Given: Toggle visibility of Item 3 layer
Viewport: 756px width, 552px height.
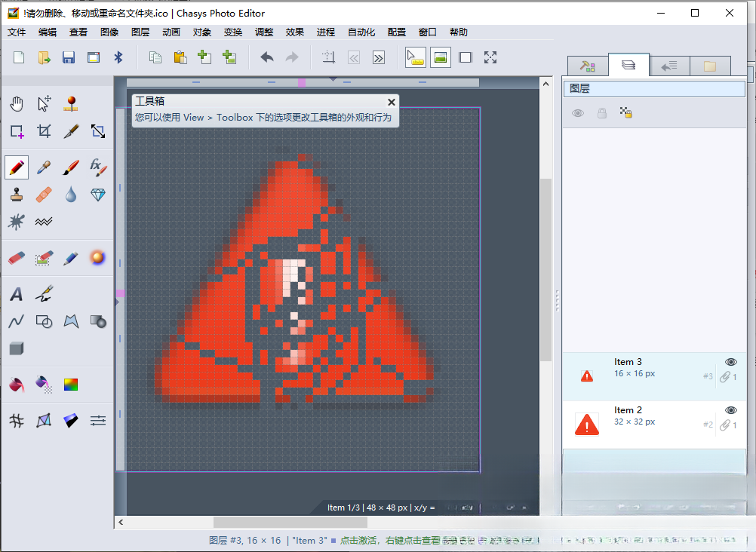Looking at the screenshot, I should 731,362.
